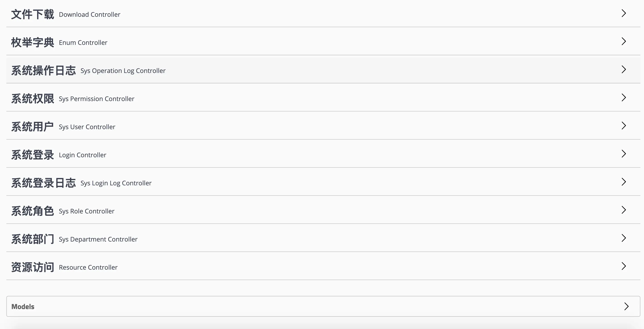Expand the 资源访问 Resource Controller section

623,266
